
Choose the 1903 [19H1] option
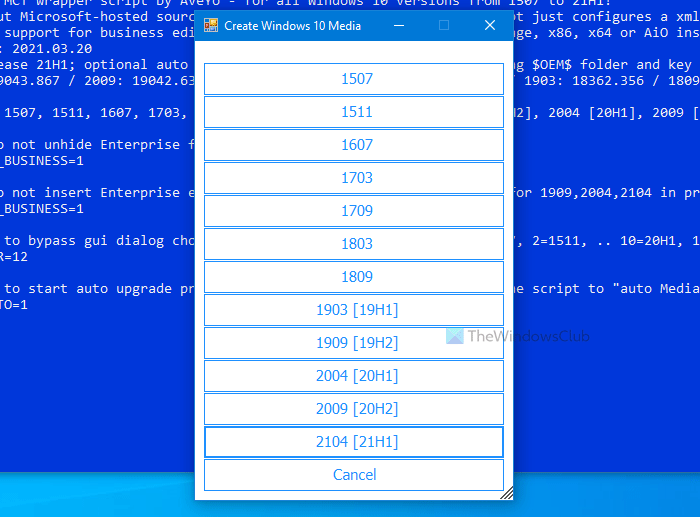(354, 310)
